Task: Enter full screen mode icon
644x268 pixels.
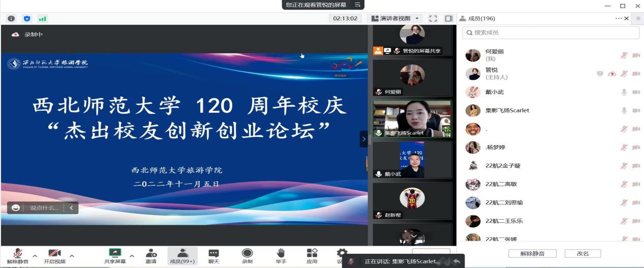Action: pos(433,19)
